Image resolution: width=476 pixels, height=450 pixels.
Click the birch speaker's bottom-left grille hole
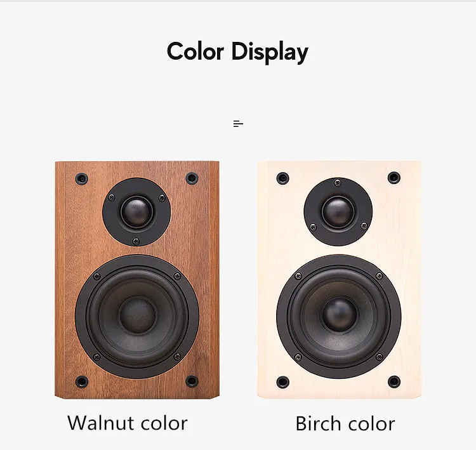(x=283, y=381)
